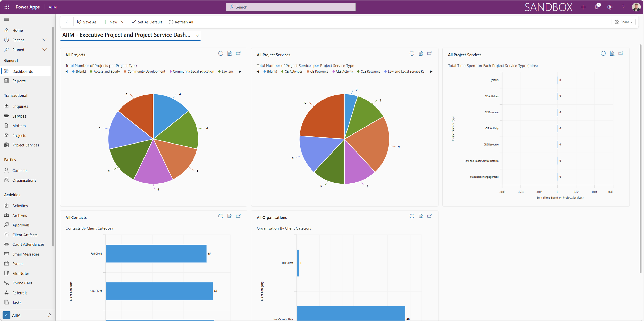
Task: Click Set As Default button
Action: click(147, 22)
